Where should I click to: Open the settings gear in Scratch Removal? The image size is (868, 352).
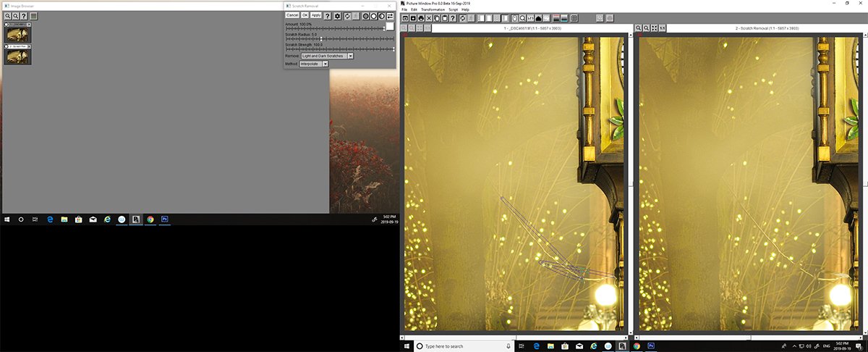click(337, 15)
